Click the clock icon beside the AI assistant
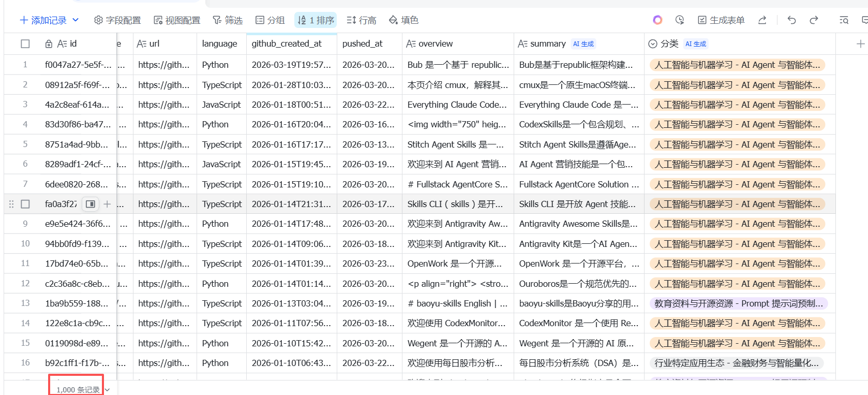 pyautogui.click(x=680, y=20)
